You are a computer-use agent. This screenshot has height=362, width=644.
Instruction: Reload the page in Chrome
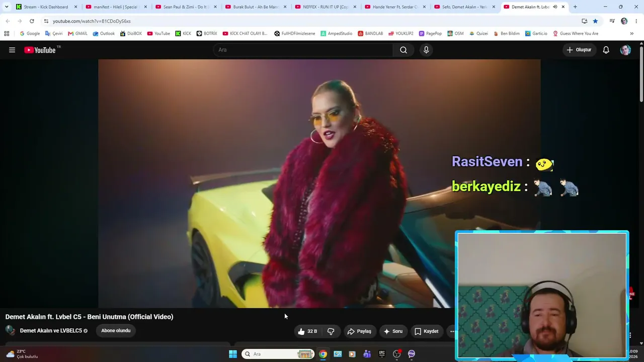pyautogui.click(x=32, y=21)
